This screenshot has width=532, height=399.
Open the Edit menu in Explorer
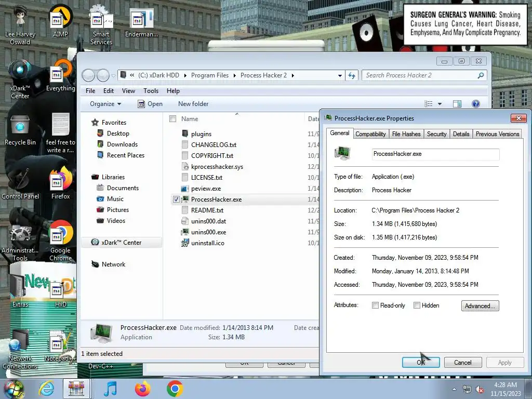tap(109, 91)
